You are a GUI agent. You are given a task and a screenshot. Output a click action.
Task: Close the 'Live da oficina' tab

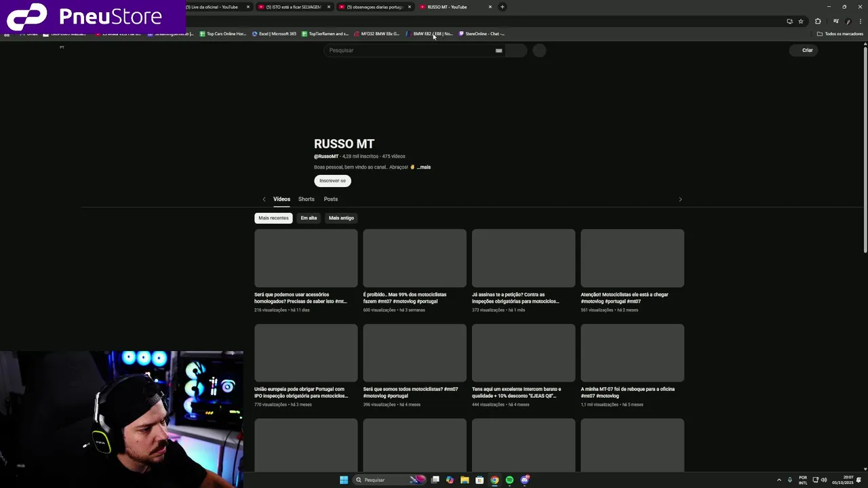[248, 7]
